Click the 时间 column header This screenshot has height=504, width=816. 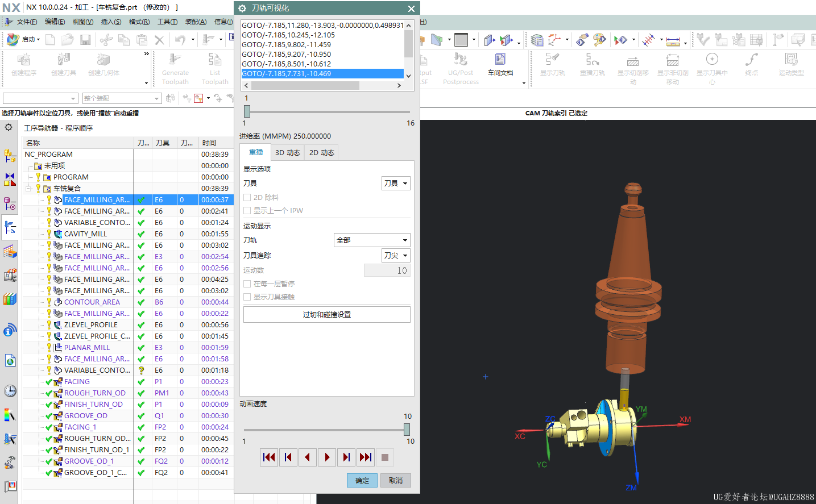coord(216,143)
